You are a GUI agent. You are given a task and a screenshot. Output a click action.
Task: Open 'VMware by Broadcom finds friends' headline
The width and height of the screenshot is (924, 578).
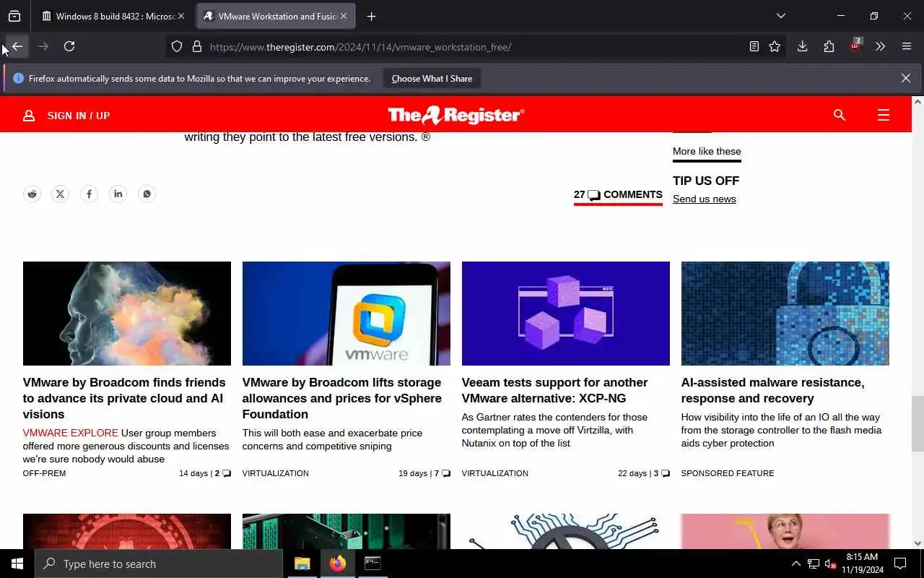(124, 398)
